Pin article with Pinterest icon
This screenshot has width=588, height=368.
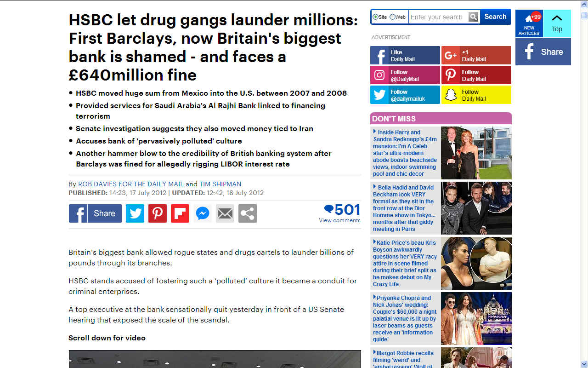[158, 213]
